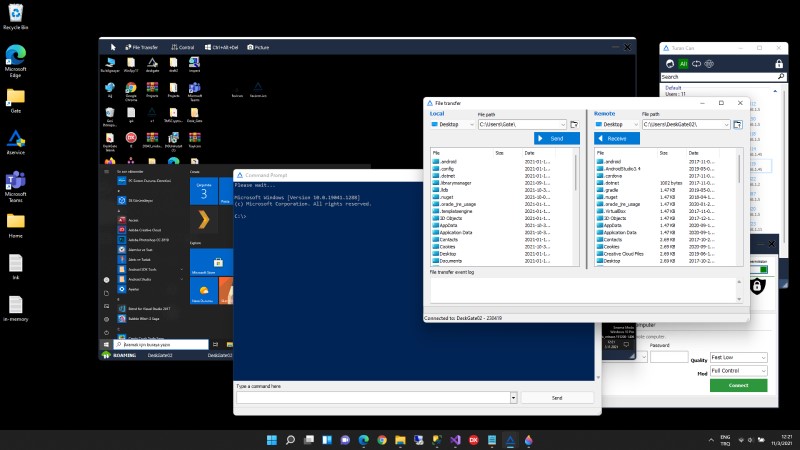Click the blue Receive button in File transfer
Screen dimensions: 800x450
pyautogui.click(x=616, y=138)
